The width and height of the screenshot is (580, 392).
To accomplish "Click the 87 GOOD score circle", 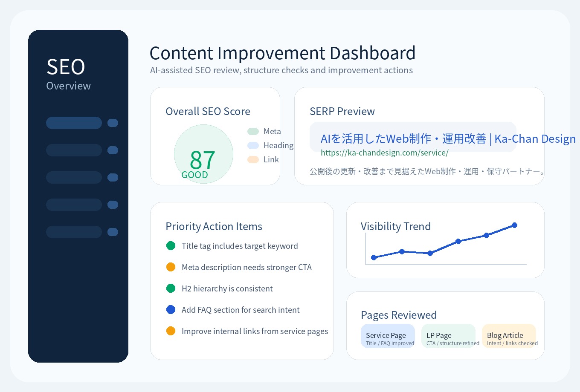I will click(203, 154).
